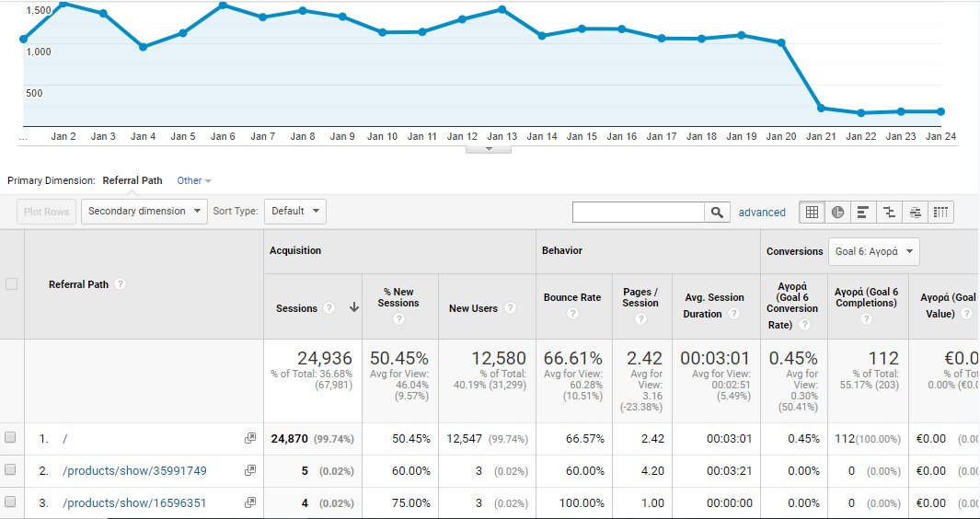Select all rows with the header checkbox
980x519 pixels.
click(x=11, y=284)
